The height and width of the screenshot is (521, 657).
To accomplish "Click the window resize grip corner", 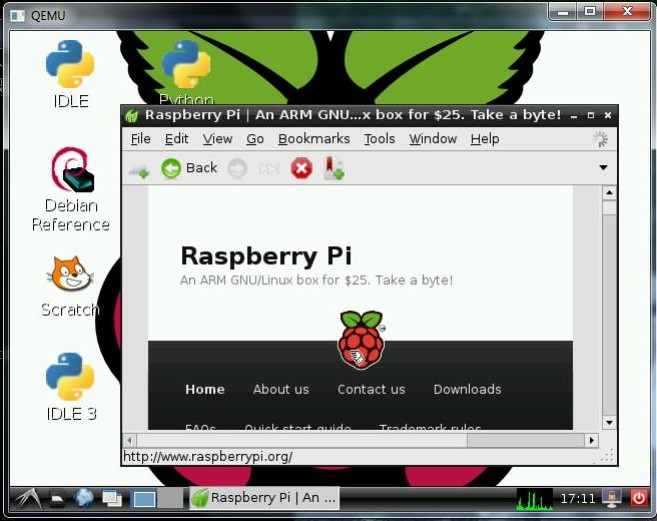I will 609,456.
